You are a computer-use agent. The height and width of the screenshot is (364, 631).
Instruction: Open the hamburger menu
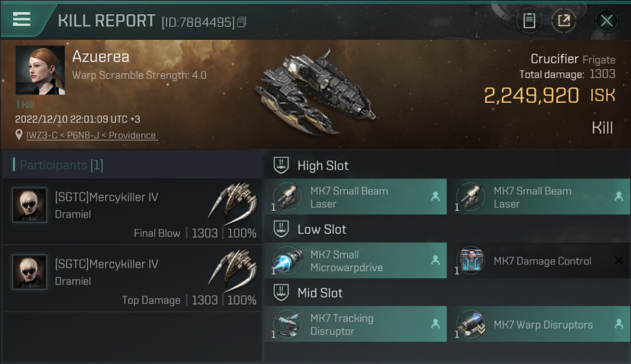click(x=22, y=19)
